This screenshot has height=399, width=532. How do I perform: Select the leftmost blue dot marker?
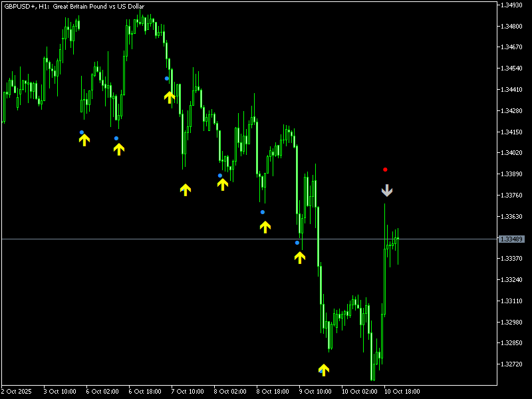point(82,132)
